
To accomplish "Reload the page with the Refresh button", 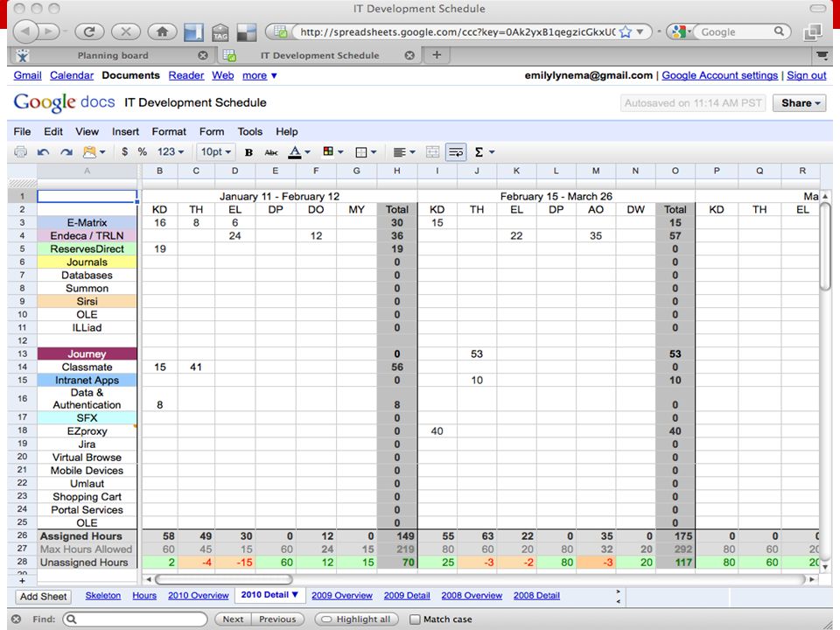I will click(89, 31).
